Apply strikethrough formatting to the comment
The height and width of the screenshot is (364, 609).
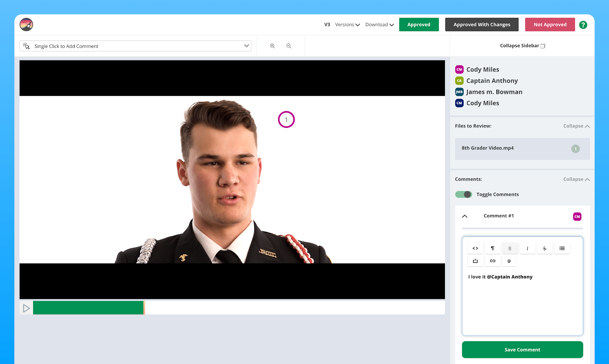tap(545, 248)
